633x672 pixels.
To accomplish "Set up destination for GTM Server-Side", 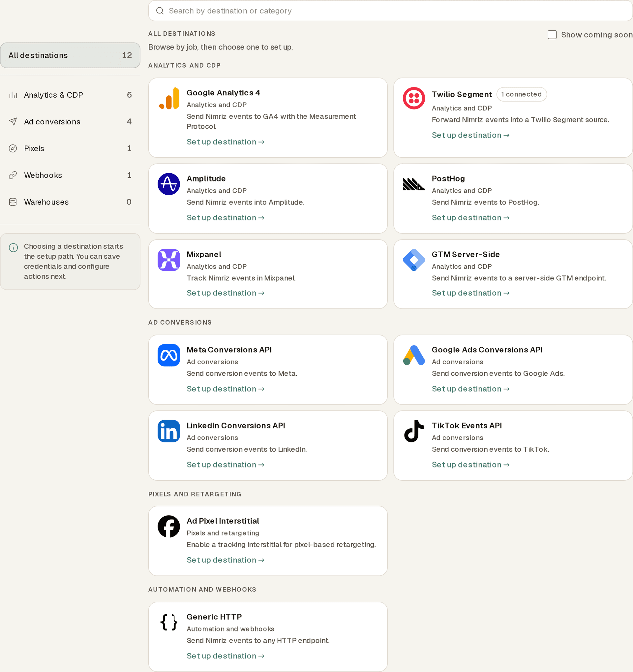I will tap(470, 293).
